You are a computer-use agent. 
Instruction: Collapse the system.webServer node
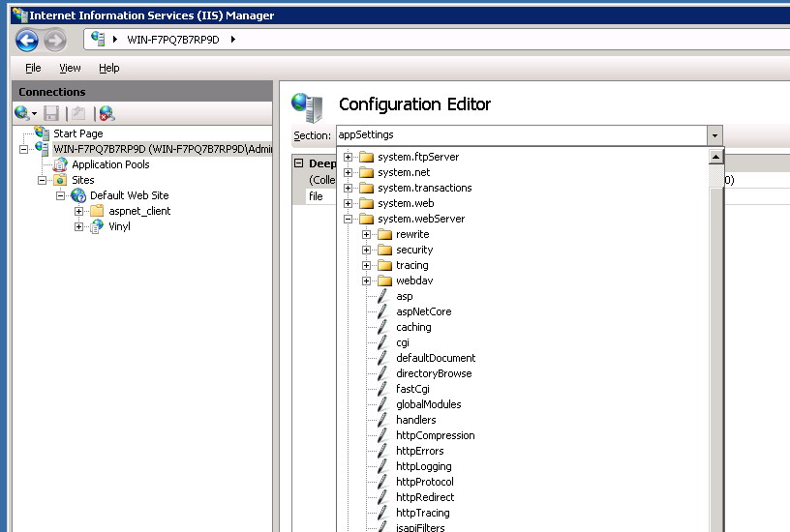pos(349,219)
